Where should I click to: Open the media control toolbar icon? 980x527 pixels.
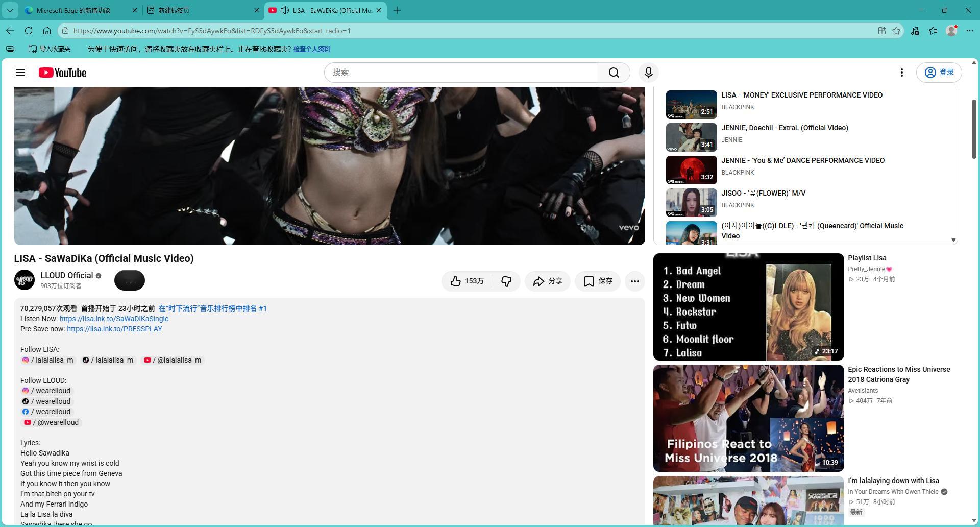pos(915,31)
